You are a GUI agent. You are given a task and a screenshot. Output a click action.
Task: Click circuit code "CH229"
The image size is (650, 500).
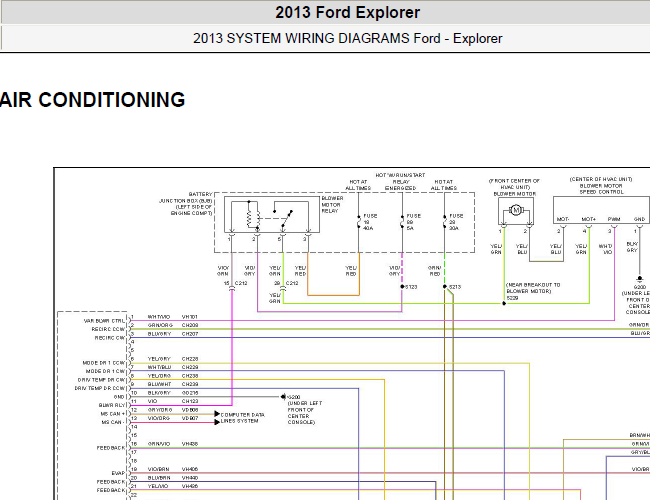(x=190, y=367)
